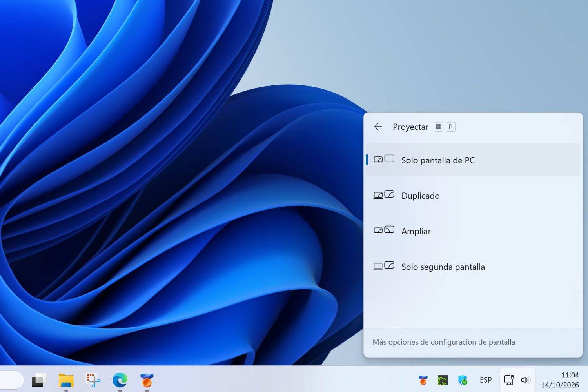Switch input language via ESP indicator
Image resolution: width=588 pixels, height=392 pixels.
click(486, 380)
